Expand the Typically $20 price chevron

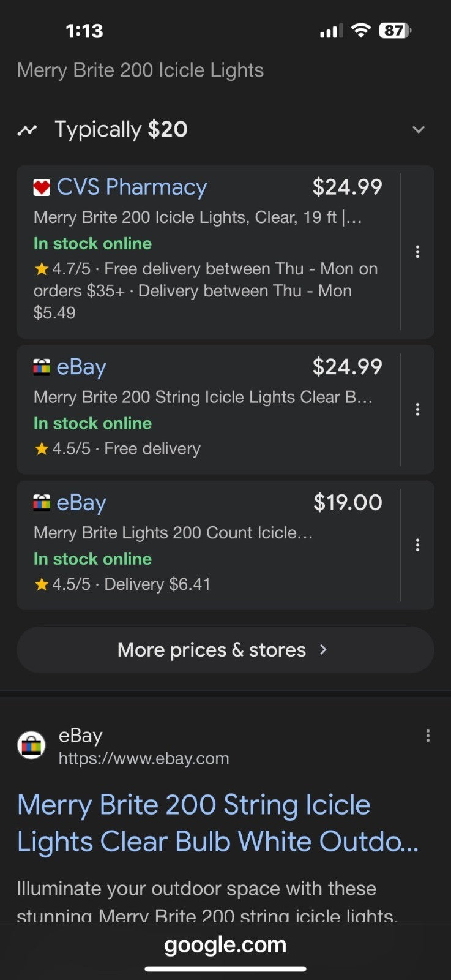coord(419,129)
